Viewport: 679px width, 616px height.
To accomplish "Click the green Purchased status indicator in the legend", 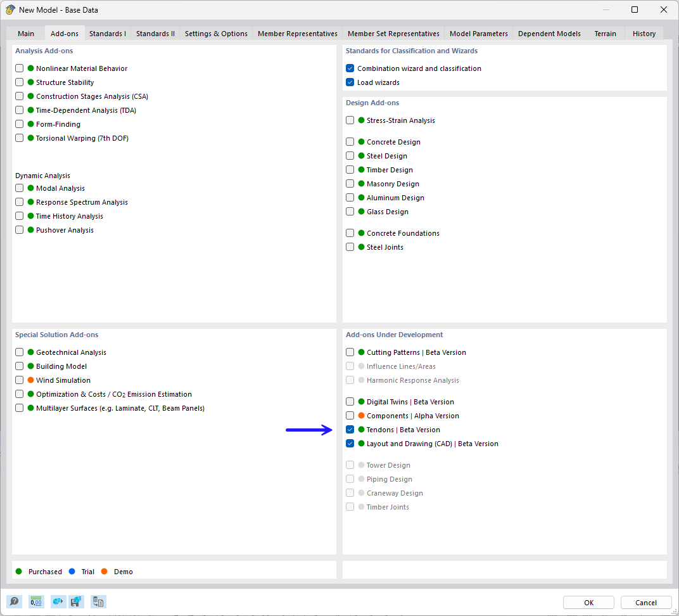I will click(20, 571).
